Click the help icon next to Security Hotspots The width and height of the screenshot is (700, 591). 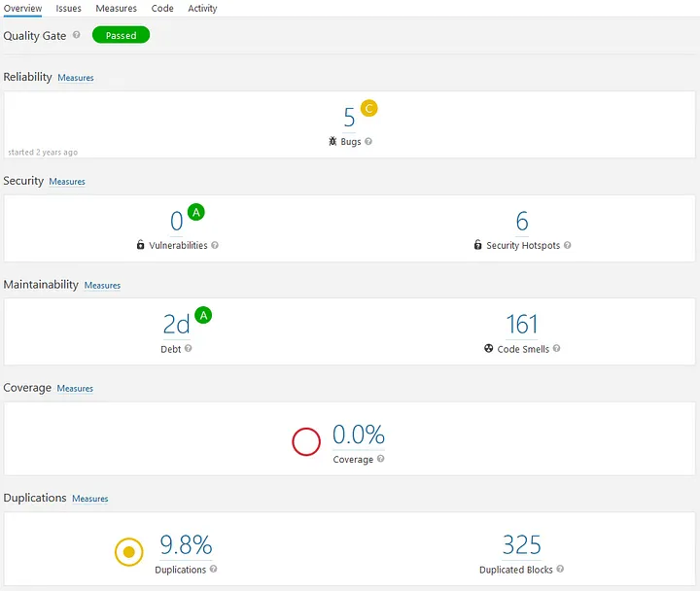coord(568,245)
